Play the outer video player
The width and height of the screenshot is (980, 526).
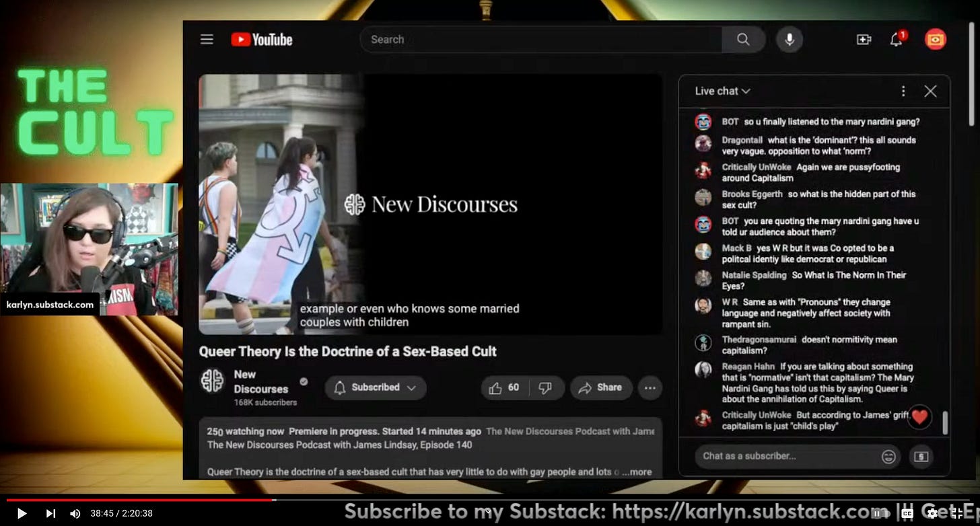point(22,513)
